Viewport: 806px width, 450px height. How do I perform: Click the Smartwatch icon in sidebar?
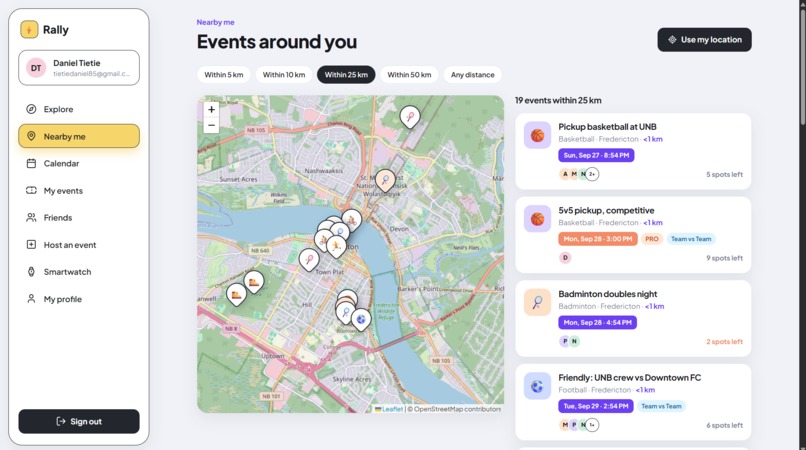click(31, 272)
